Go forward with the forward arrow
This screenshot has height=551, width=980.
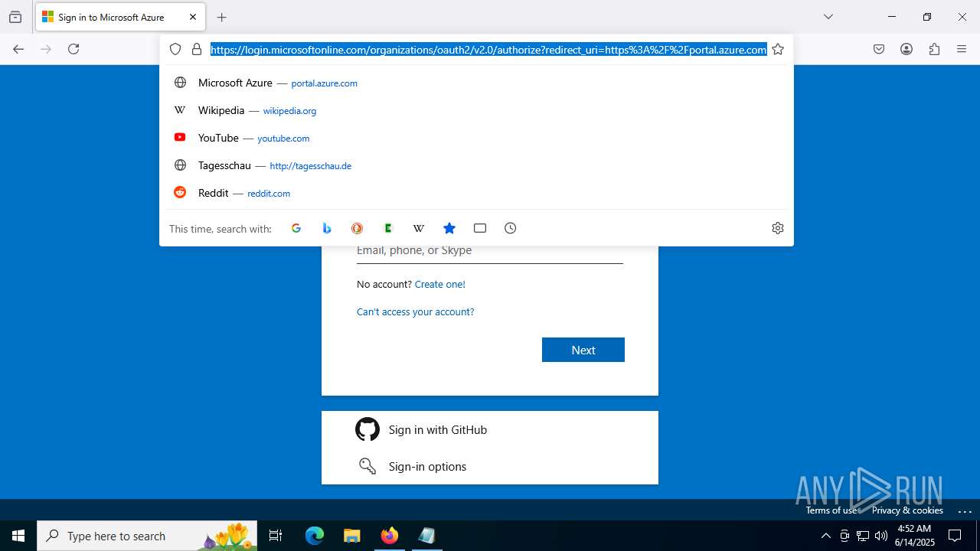(46, 49)
